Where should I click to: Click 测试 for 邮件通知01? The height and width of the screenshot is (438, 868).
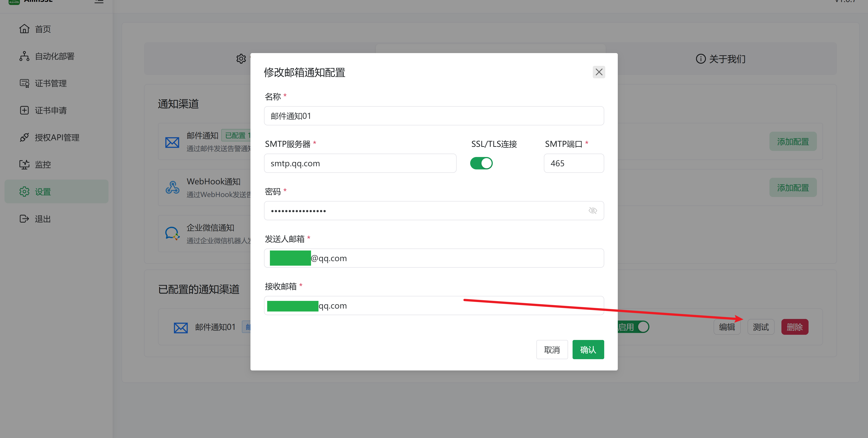click(x=760, y=327)
